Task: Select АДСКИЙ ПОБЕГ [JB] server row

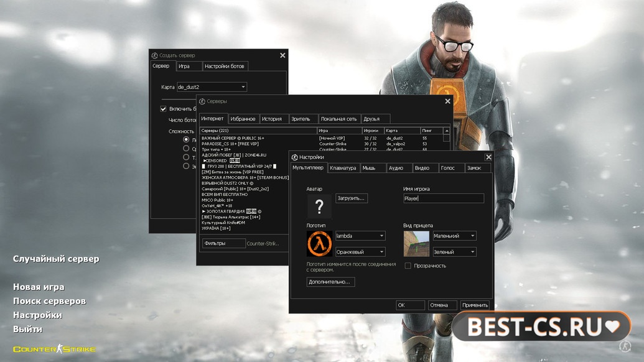Action: [245, 155]
